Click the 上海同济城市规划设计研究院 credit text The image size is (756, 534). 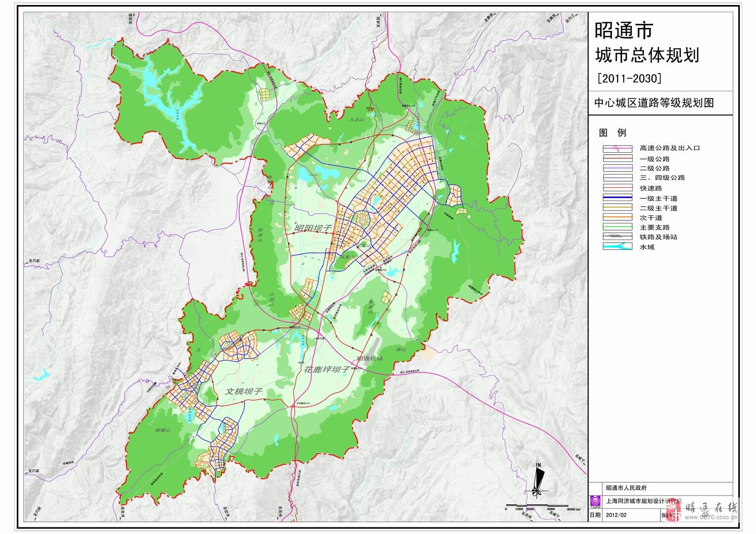click(645, 502)
